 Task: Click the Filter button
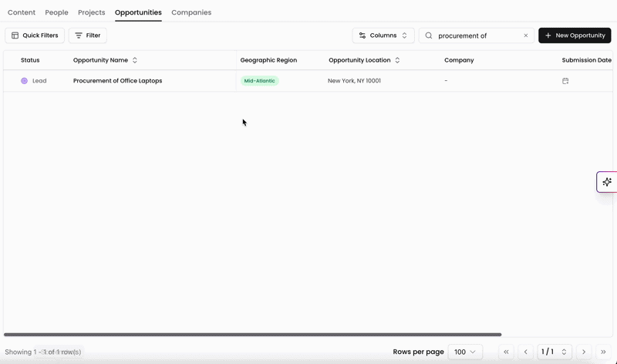[88, 35]
